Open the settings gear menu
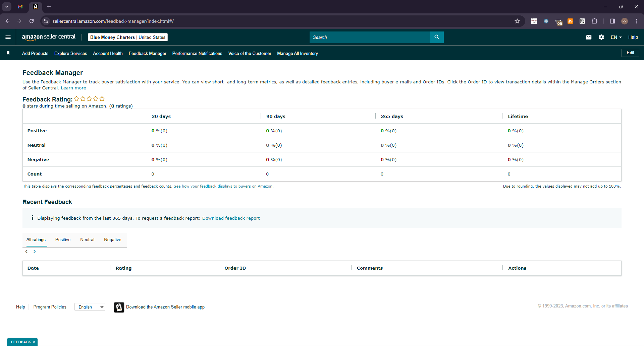The height and width of the screenshot is (346, 644). [x=601, y=37]
